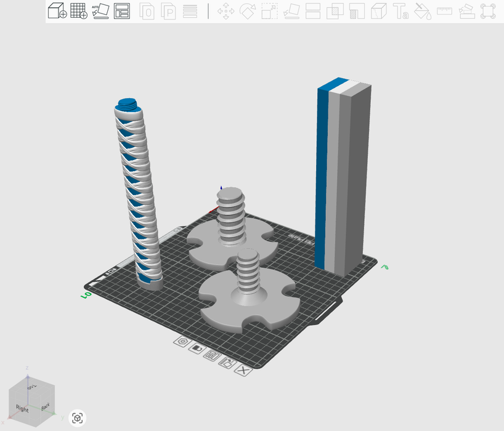Open the Text shape tool

click(400, 11)
